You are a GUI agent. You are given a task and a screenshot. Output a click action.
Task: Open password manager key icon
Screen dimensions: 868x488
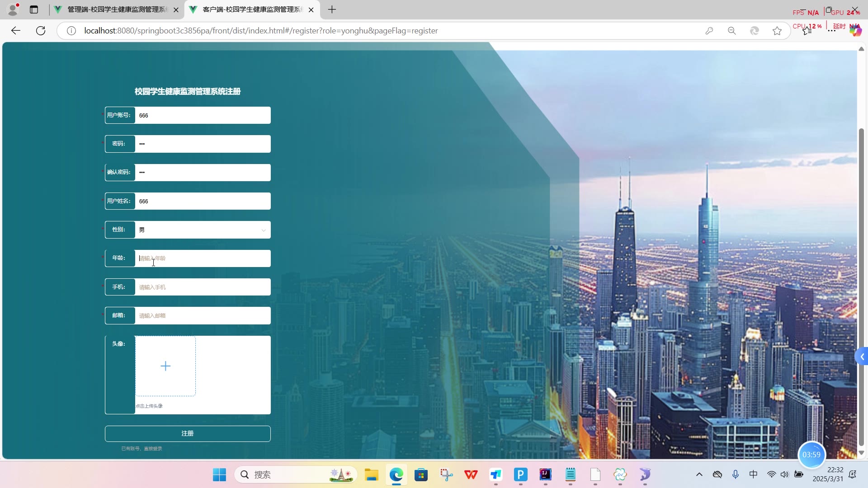pyautogui.click(x=709, y=31)
